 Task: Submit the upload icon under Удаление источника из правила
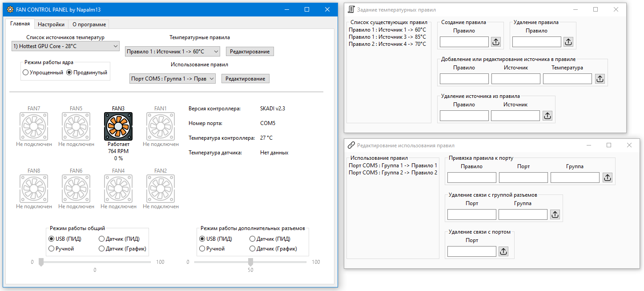pos(548,116)
